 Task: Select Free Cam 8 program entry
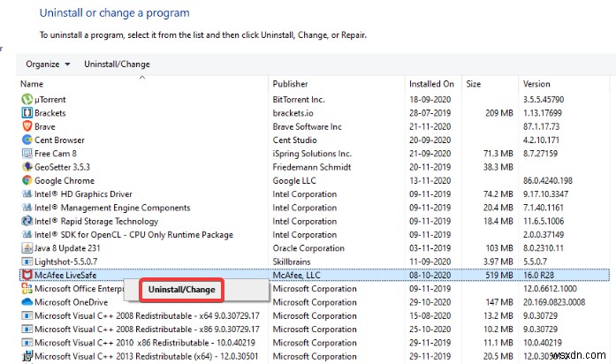[x=56, y=154]
